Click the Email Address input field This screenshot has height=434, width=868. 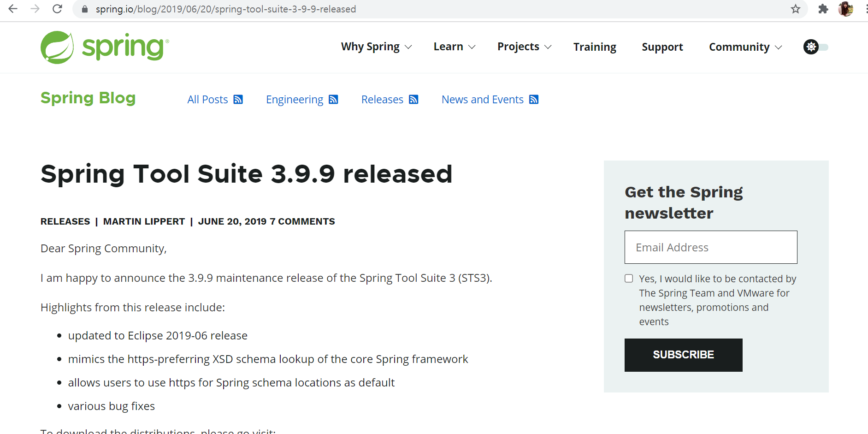[x=711, y=247]
